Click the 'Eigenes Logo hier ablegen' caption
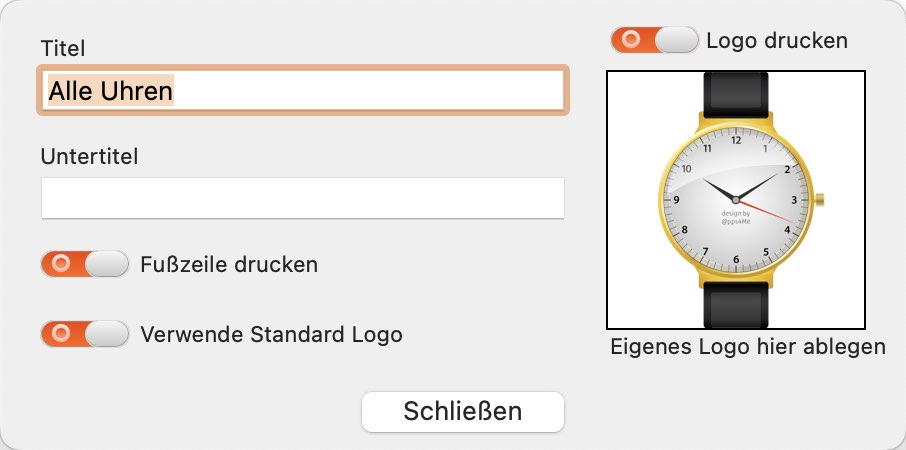This screenshot has height=450, width=906. point(748,347)
